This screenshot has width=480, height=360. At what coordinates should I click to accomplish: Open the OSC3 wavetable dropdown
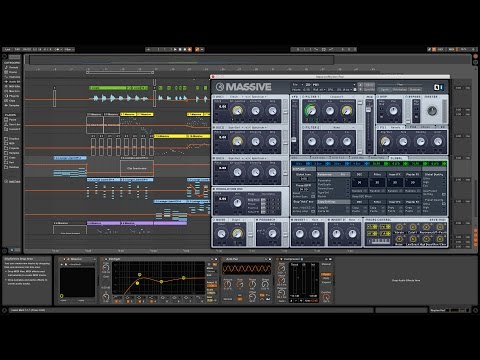click(236, 158)
